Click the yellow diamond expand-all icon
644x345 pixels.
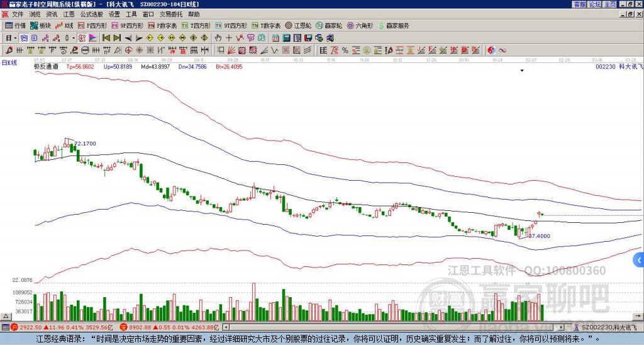pos(204,38)
